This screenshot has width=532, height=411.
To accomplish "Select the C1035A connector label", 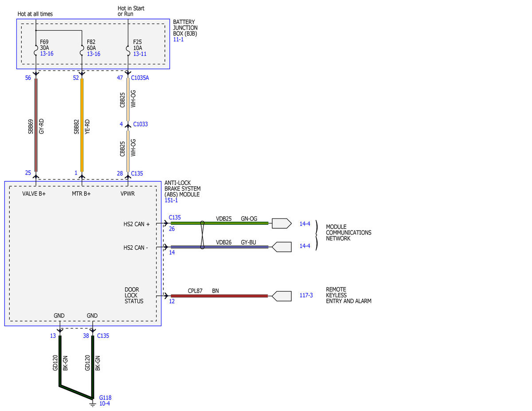I will tap(140, 78).
